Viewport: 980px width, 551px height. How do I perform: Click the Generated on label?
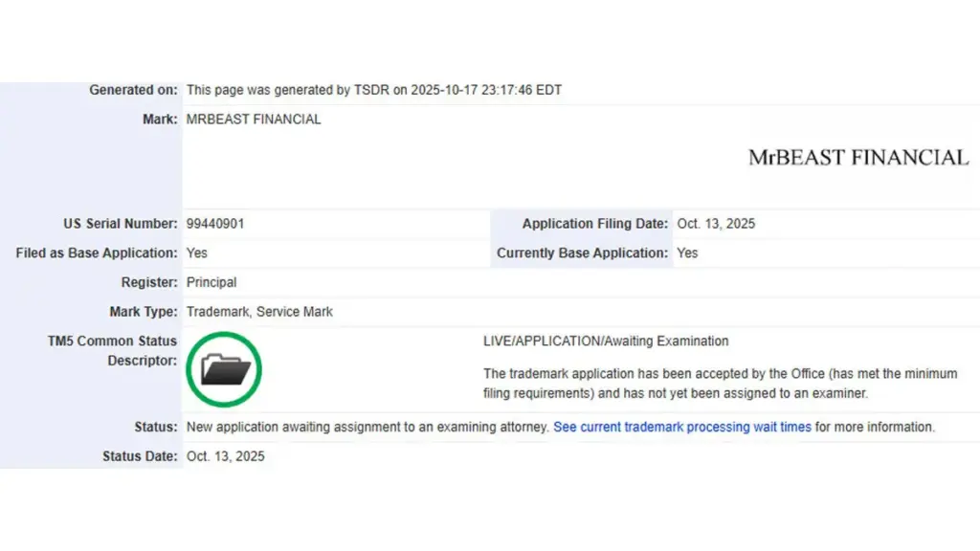coord(133,90)
